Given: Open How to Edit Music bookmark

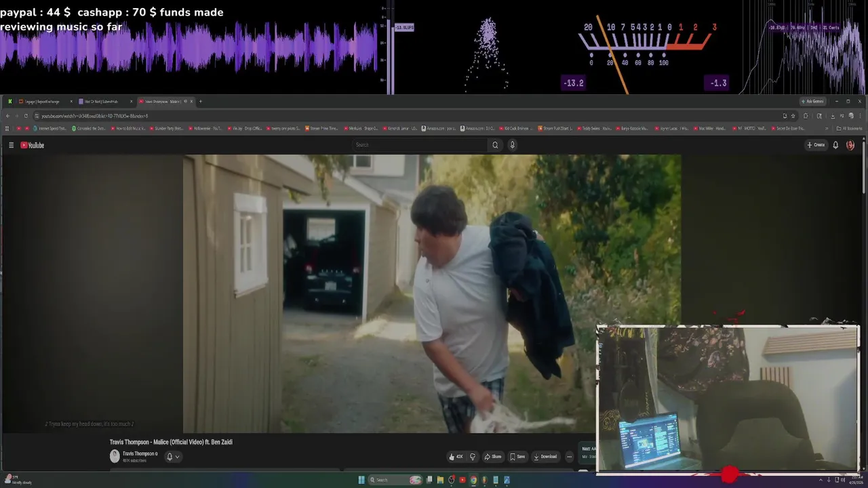Looking at the screenshot, I should [x=127, y=128].
